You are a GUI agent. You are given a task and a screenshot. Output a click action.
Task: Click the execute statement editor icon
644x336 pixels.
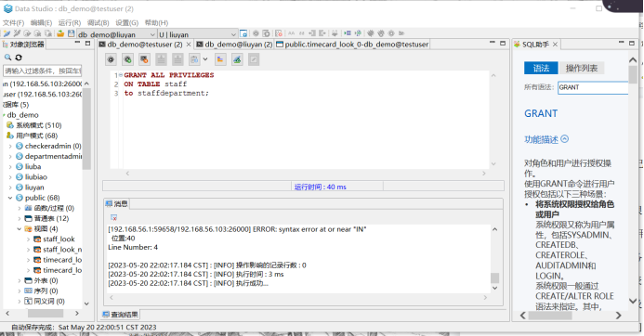tap(111, 59)
